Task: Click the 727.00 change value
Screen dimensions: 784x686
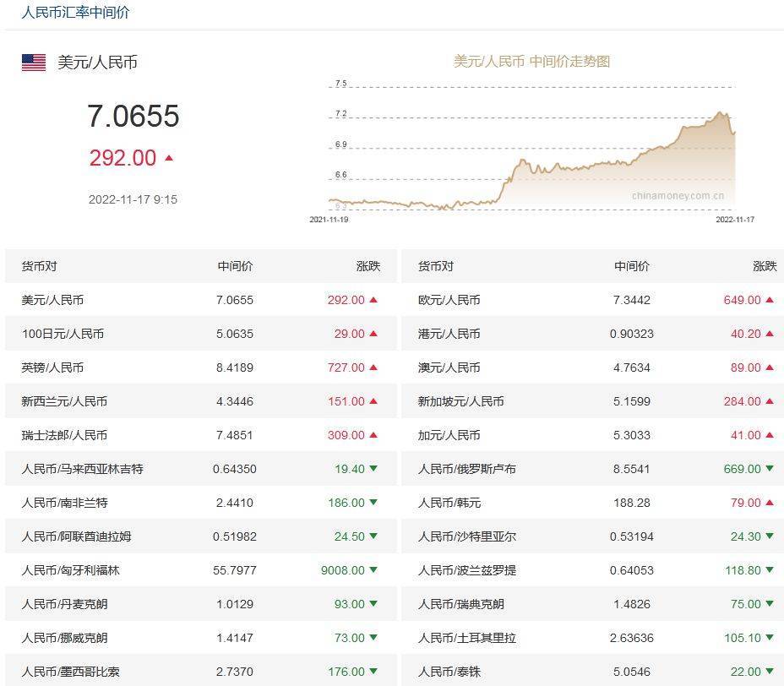Action: (346, 367)
